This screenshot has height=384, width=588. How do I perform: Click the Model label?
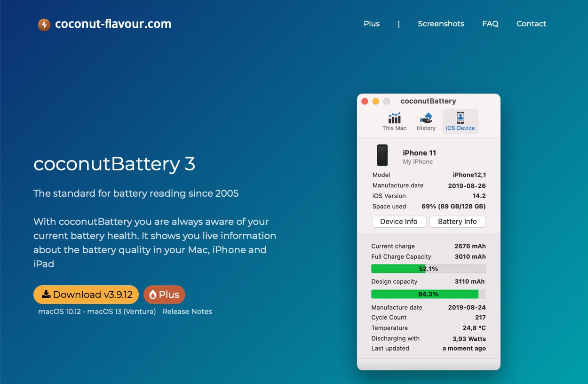(x=381, y=175)
